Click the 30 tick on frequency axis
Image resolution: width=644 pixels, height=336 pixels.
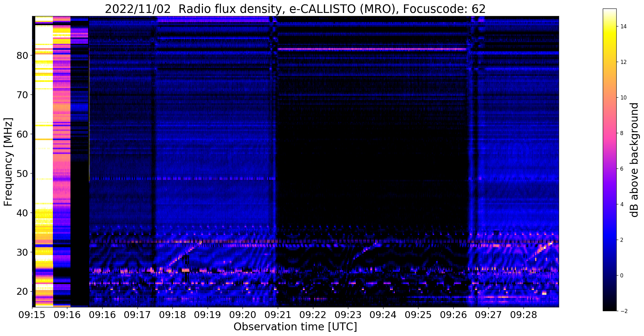[23, 252]
